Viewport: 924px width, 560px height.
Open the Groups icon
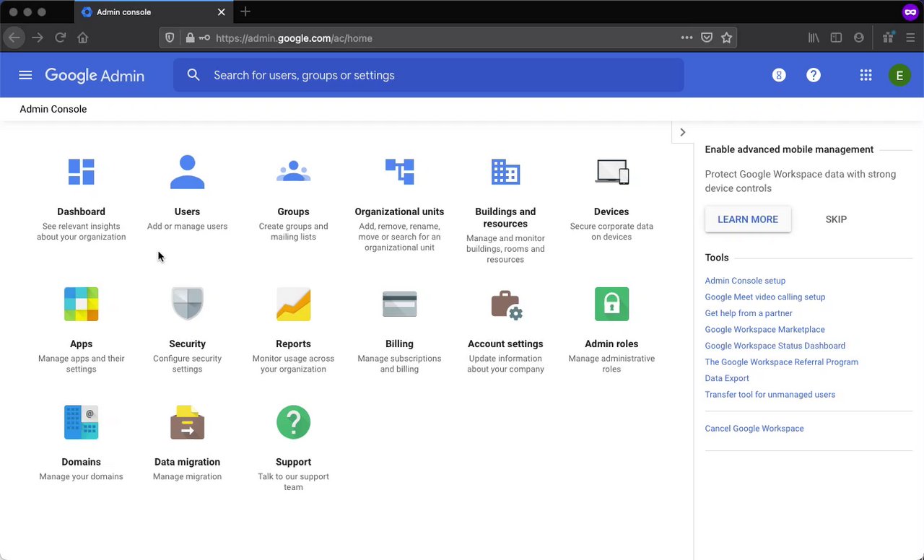(x=293, y=172)
